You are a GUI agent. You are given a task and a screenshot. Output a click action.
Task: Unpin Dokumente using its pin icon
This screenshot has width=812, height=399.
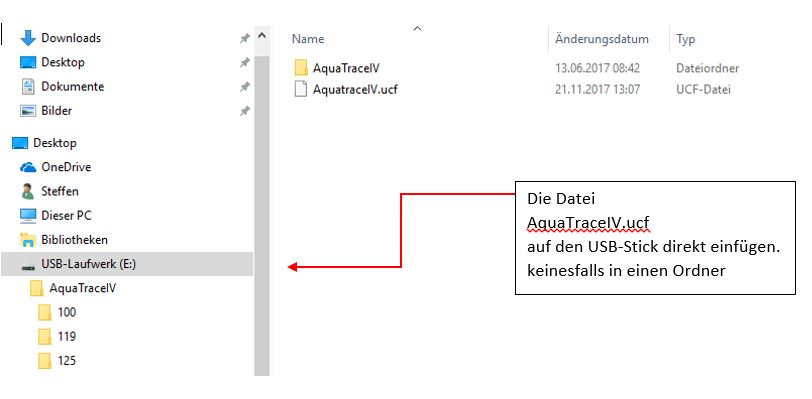(244, 87)
